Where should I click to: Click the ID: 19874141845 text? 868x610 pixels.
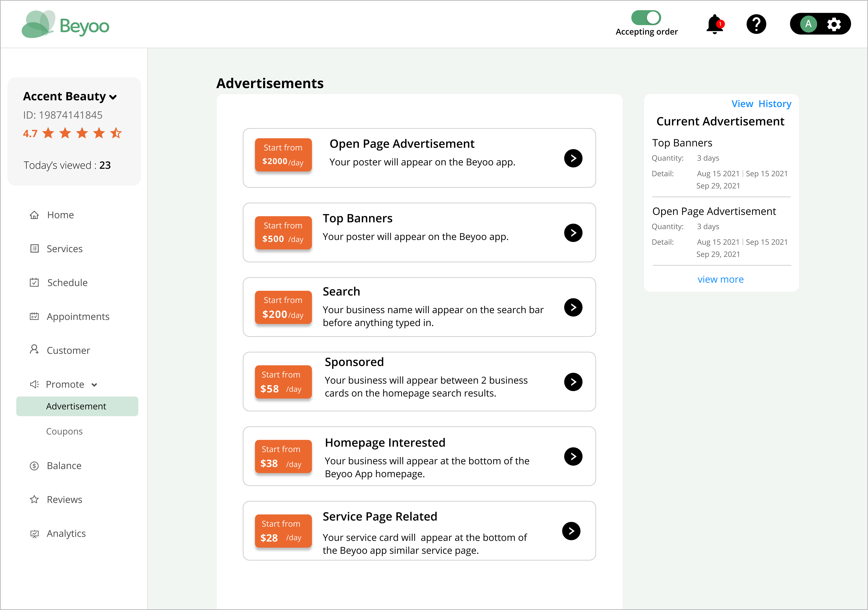63,115
